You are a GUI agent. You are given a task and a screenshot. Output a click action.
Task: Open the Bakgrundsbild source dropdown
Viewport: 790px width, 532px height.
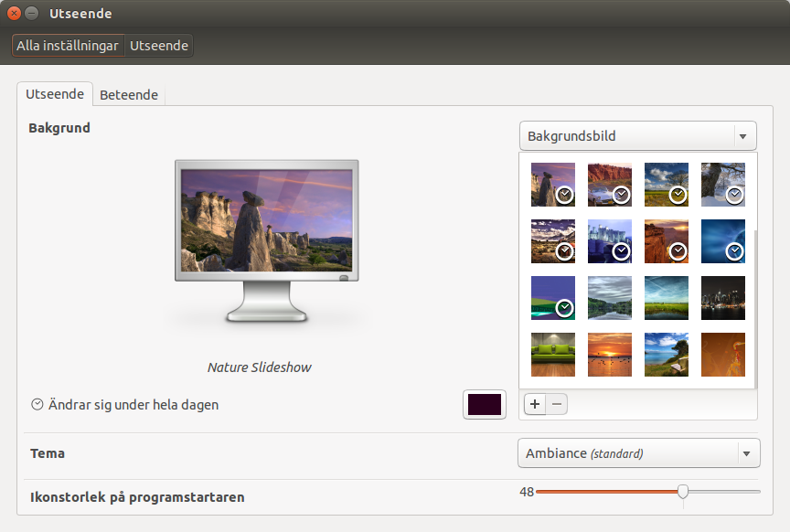(x=638, y=136)
